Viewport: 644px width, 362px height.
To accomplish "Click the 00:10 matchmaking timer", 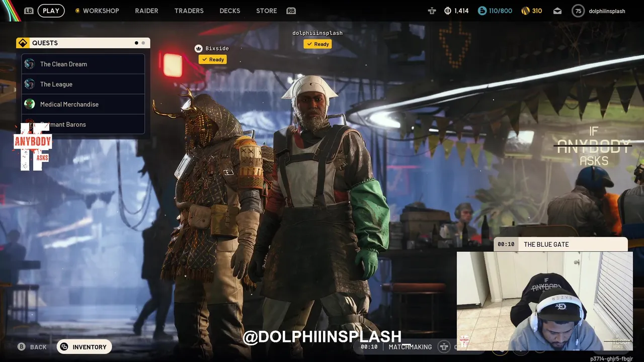I will tap(369, 347).
